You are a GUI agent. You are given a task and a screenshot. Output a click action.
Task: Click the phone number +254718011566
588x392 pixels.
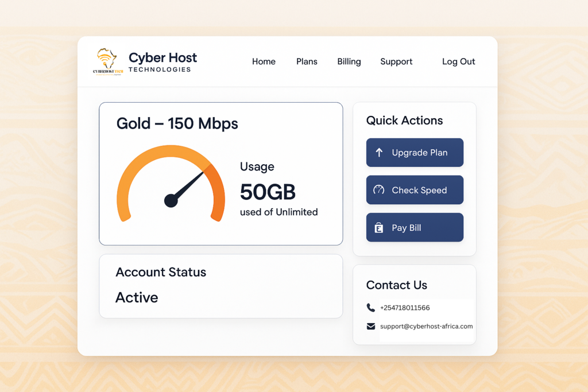point(405,308)
